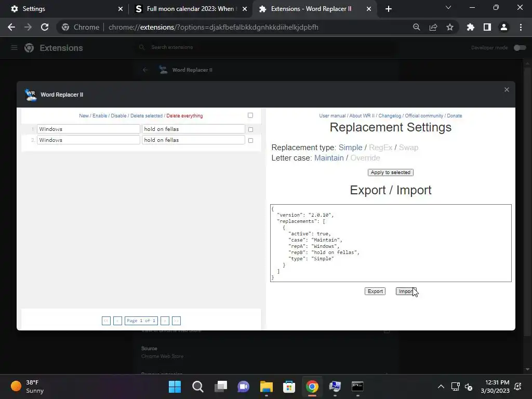Open the weather widget showing 38°F Sunny

28,387
